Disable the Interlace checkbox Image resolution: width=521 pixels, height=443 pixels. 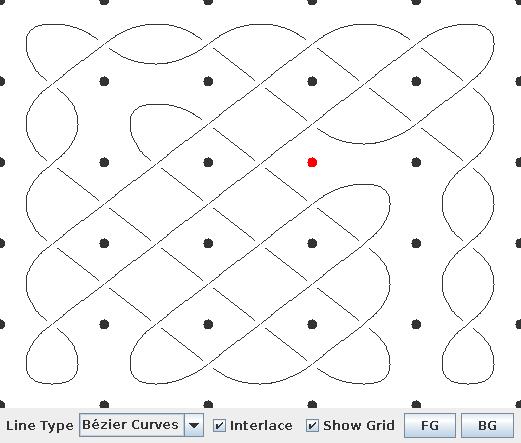click(x=219, y=426)
